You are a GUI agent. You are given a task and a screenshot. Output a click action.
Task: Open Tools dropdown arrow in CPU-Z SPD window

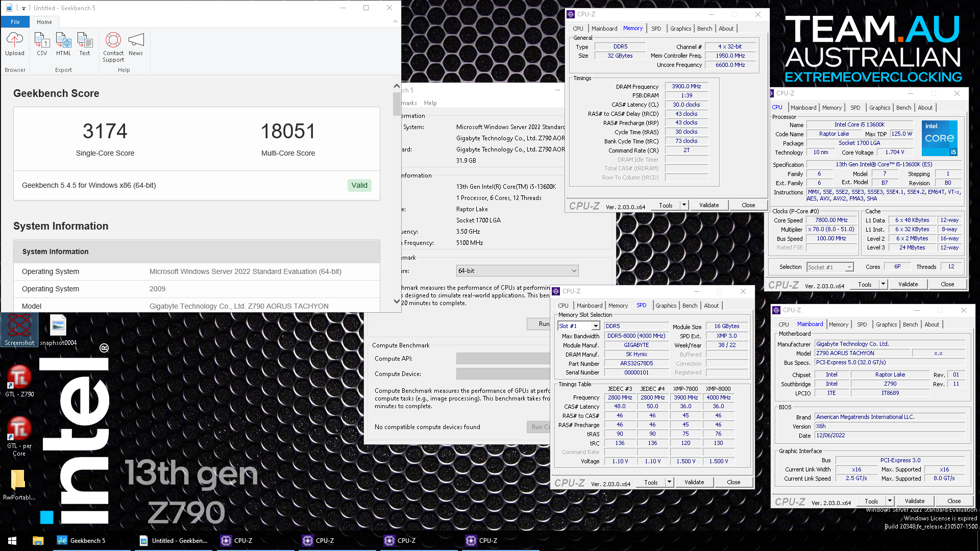point(669,482)
